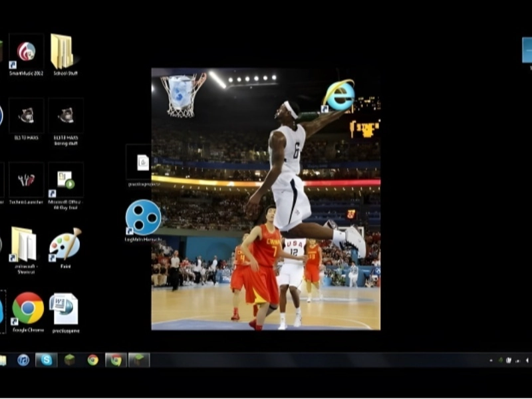Click the Minecraft block icon beside Skype
Image resolution: width=532 pixels, height=399 pixels.
click(x=69, y=360)
